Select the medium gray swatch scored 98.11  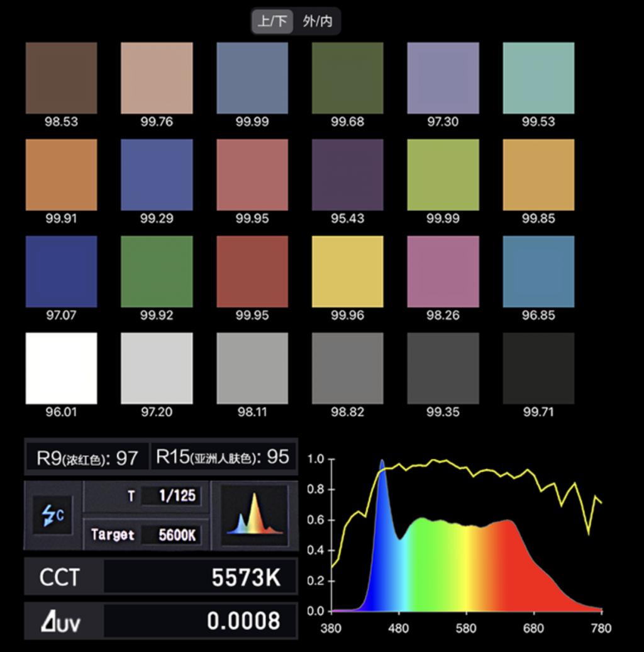pyautogui.click(x=252, y=368)
